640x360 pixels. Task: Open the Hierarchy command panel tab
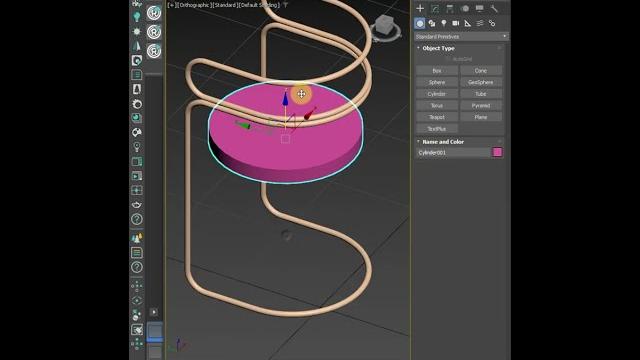tap(450, 9)
